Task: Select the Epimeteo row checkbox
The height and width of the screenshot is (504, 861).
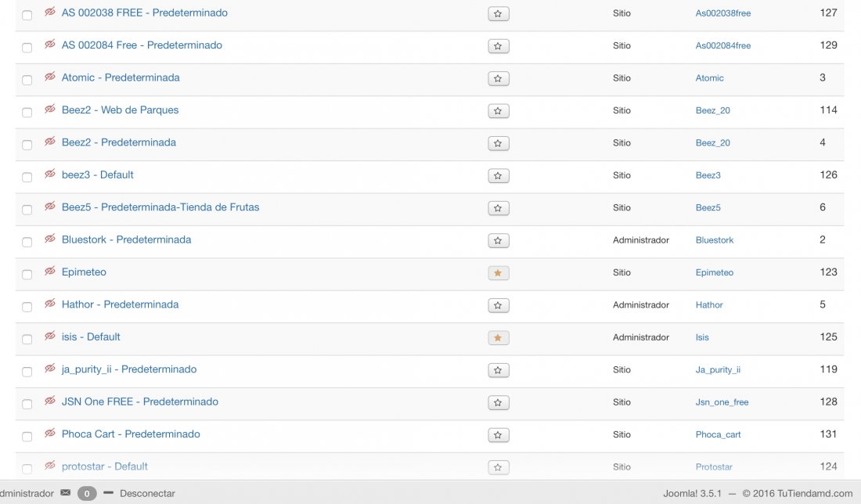Action: tap(27, 274)
